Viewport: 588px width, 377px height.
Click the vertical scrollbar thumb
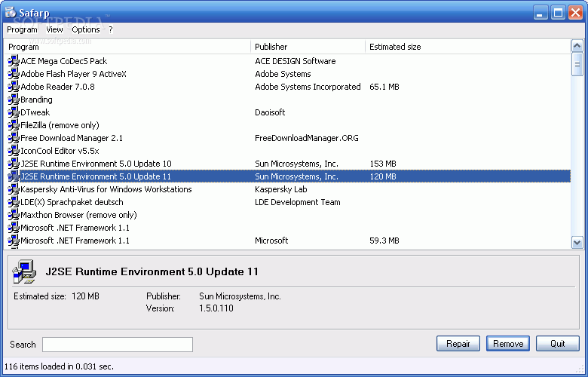click(x=577, y=65)
